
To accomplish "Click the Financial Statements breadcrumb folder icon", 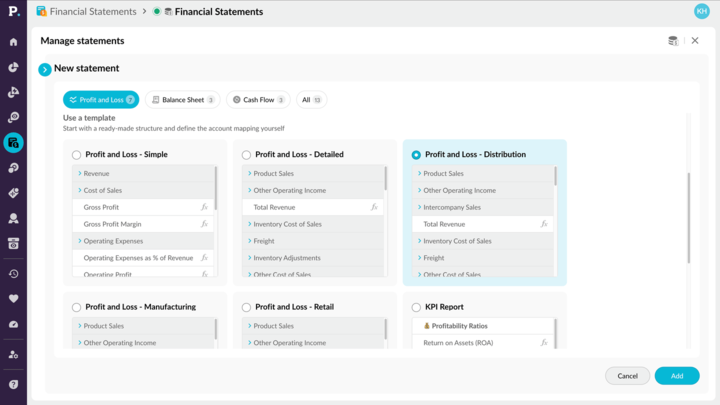I will point(42,11).
